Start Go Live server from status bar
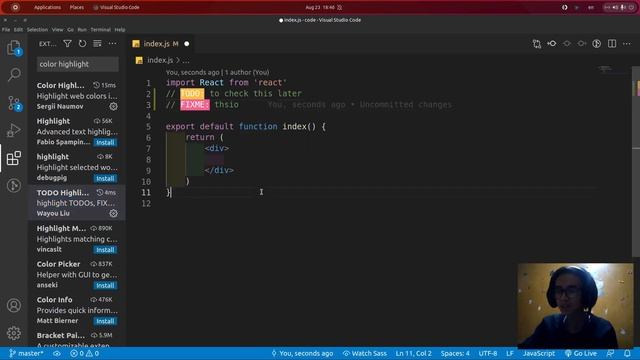The image size is (640, 360). [x=581, y=353]
